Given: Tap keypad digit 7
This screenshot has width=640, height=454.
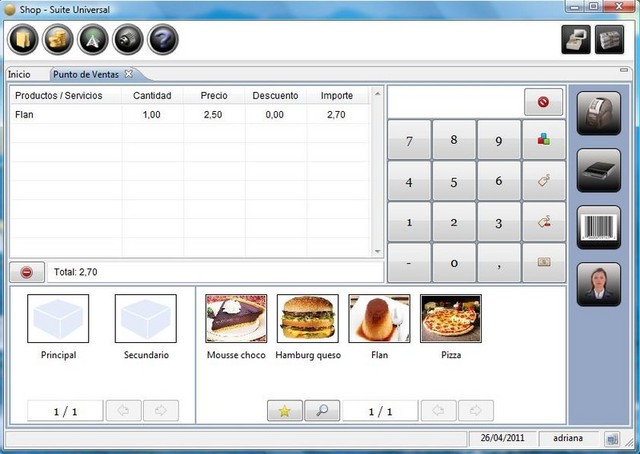Looking at the screenshot, I should pos(409,140).
